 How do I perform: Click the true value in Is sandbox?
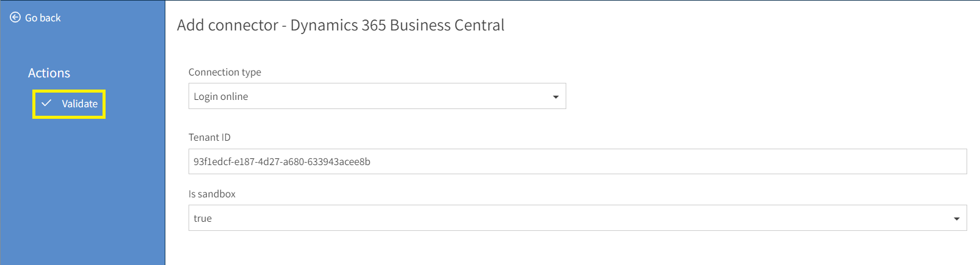203,218
